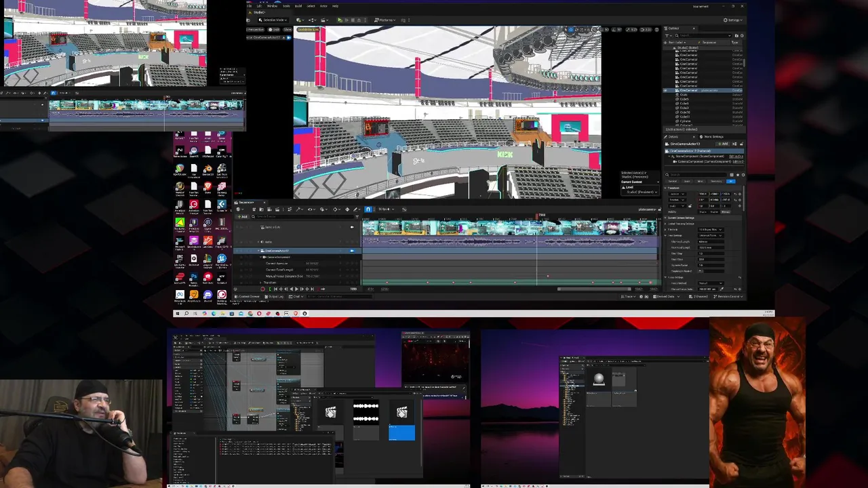Select the Camera Cuts track

coord(296,227)
